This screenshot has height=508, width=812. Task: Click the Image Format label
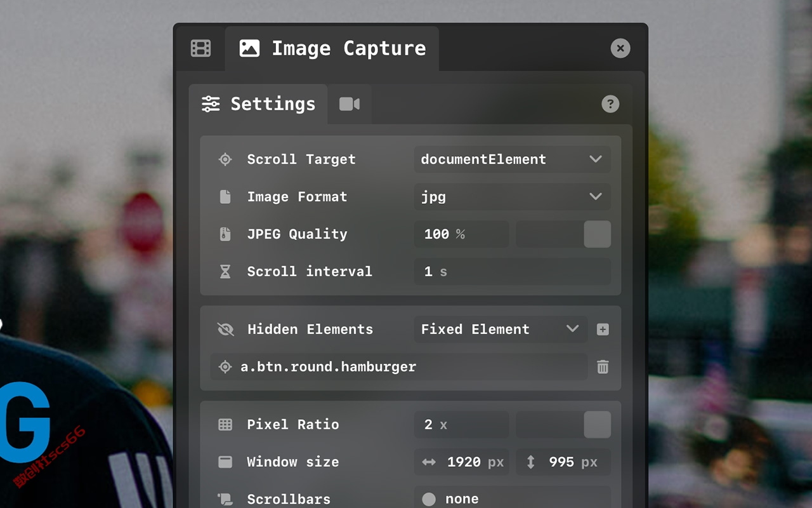click(x=298, y=197)
